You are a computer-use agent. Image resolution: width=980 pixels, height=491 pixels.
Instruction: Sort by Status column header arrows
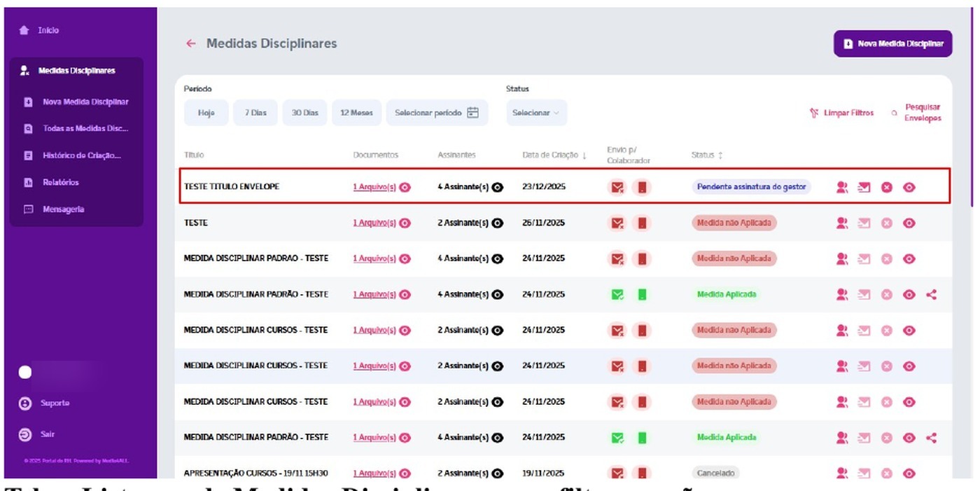click(720, 155)
